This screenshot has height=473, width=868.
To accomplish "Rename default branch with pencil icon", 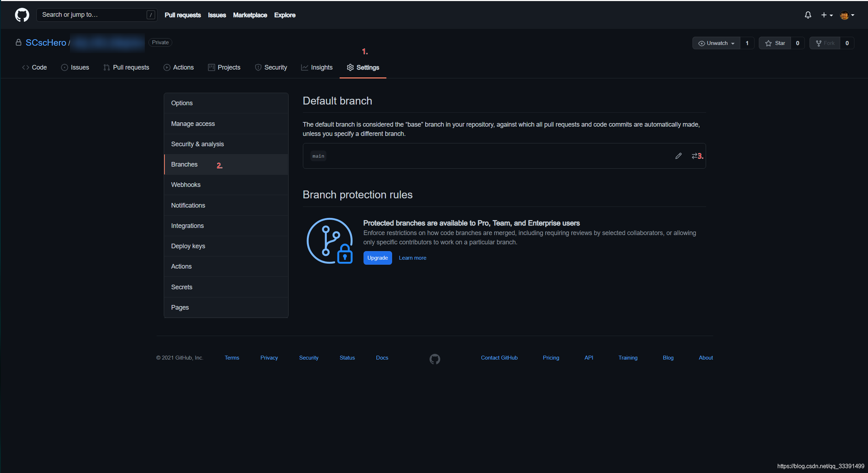I will coord(679,156).
